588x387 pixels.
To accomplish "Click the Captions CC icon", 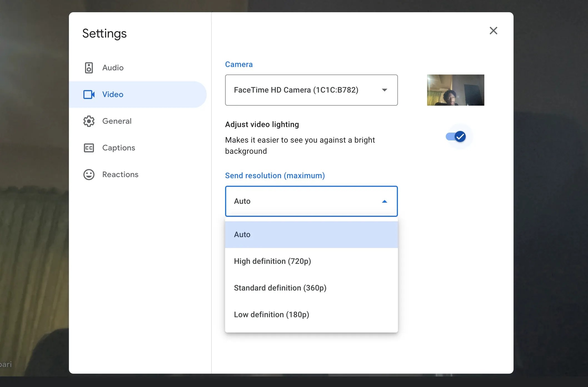I will pyautogui.click(x=89, y=148).
